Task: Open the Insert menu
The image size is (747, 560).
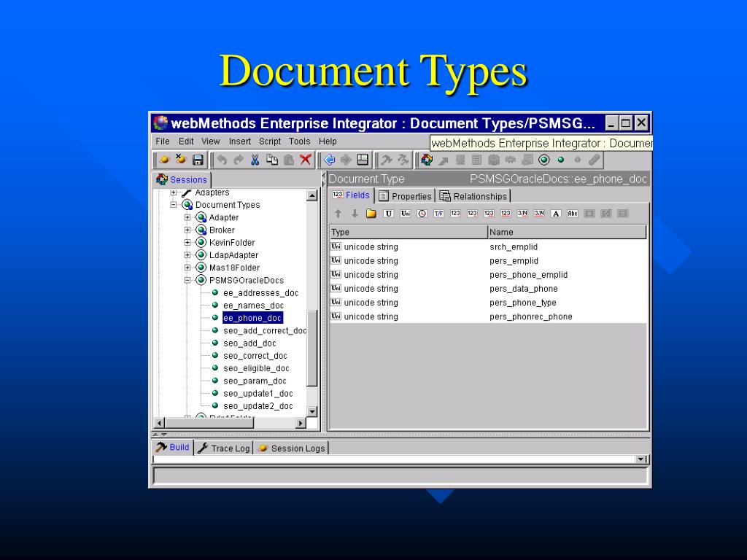Action: point(239,141)
